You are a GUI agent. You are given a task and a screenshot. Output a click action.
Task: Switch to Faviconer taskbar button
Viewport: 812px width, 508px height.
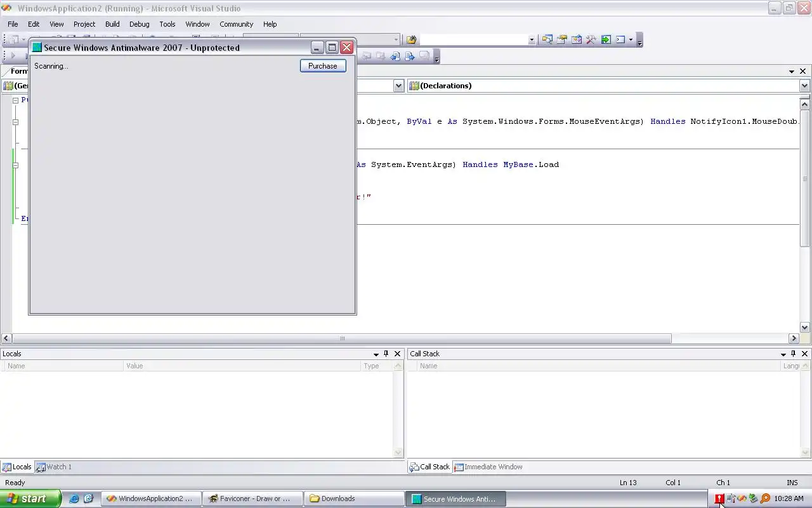(x=252, y=498)
